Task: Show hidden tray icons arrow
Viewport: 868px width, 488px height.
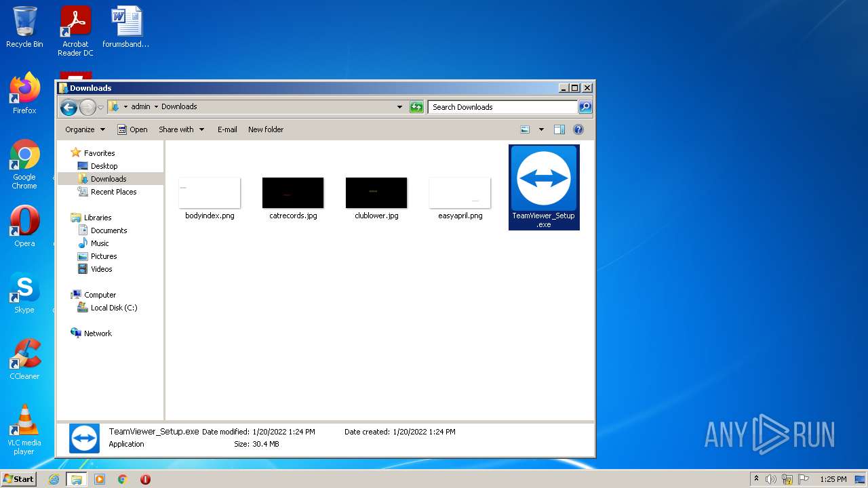Action: pos(756,479)
